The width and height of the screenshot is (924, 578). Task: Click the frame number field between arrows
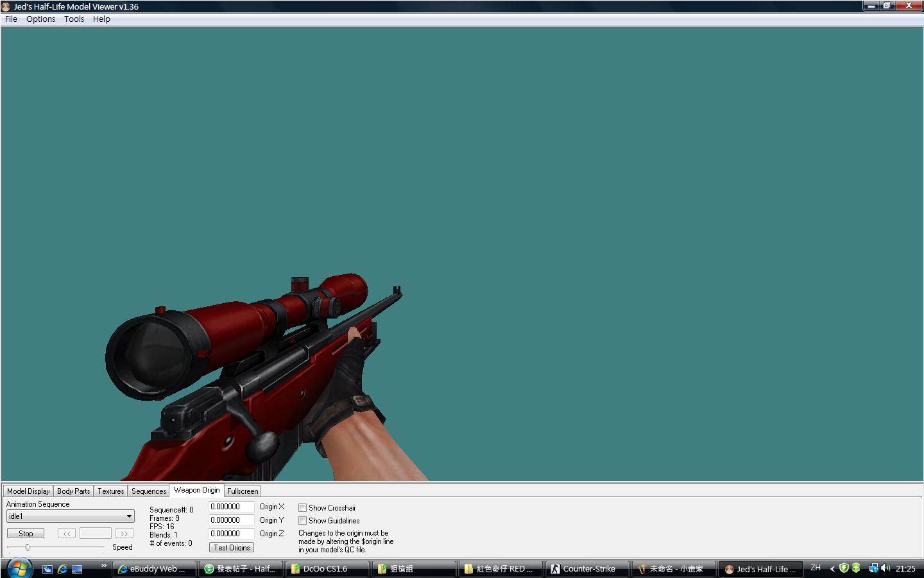pyautogui.click(x=96, y=534)
